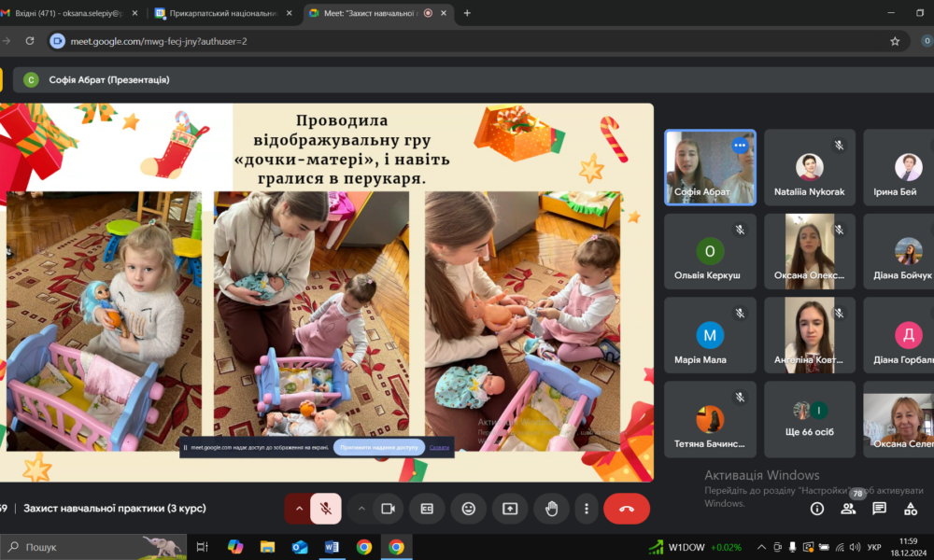934x560 pixels.
Task: Toggle the camera on or off
Action: 388,509
